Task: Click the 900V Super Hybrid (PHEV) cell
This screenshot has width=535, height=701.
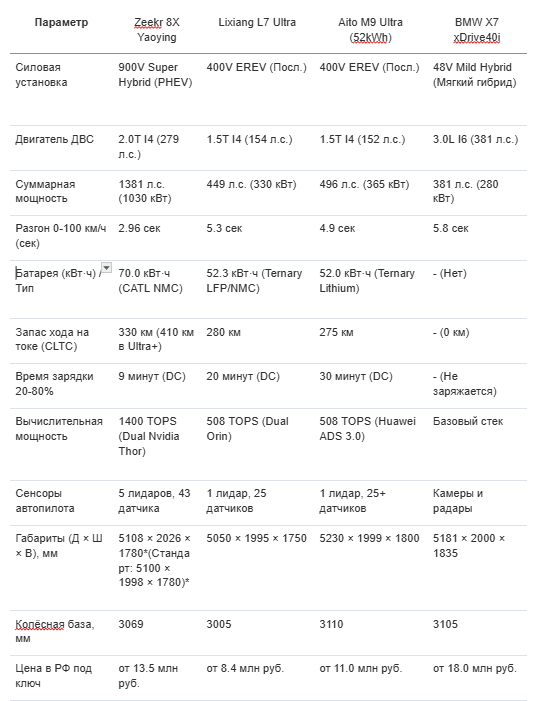Action: pos(155,75)
